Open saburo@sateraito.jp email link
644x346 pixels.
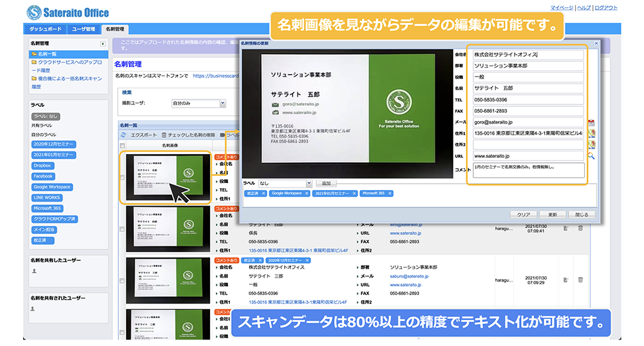click(409, 276)
